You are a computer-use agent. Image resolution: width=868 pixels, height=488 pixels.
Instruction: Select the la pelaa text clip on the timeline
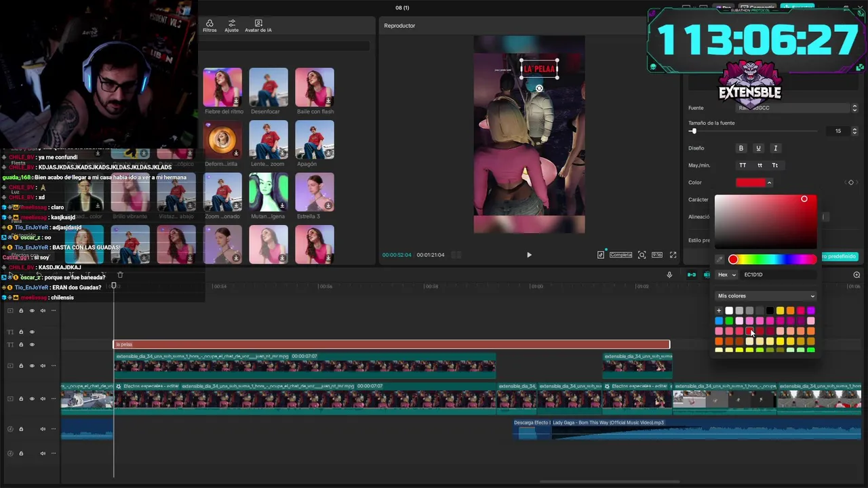pyautogui.click(x=391, y=345)
